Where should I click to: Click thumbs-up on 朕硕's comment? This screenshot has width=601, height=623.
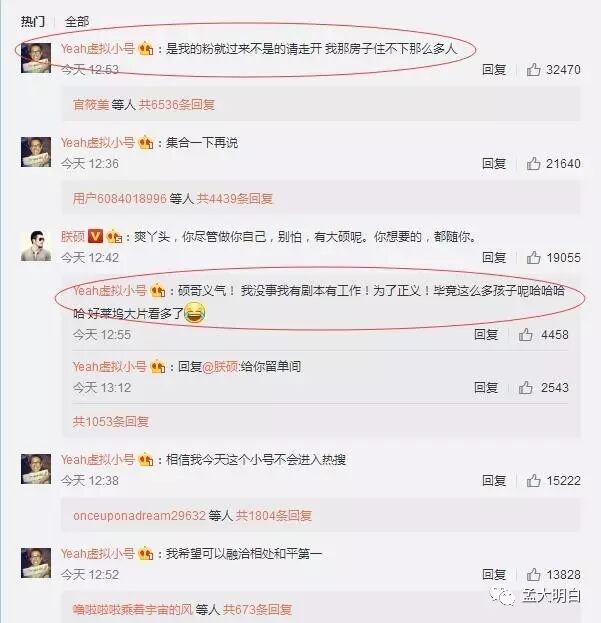pos(533,257)
